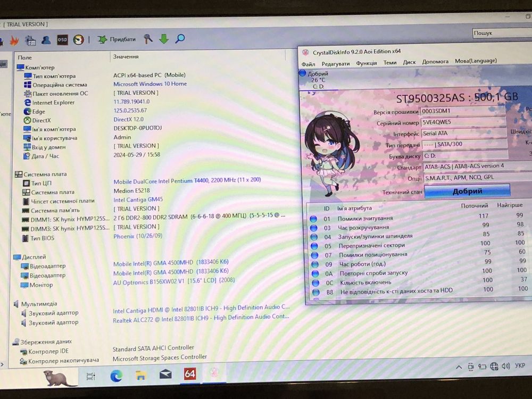Select the Дисплей group header
This screenshot has height=399, width=532.
click(x=30, y=257)
